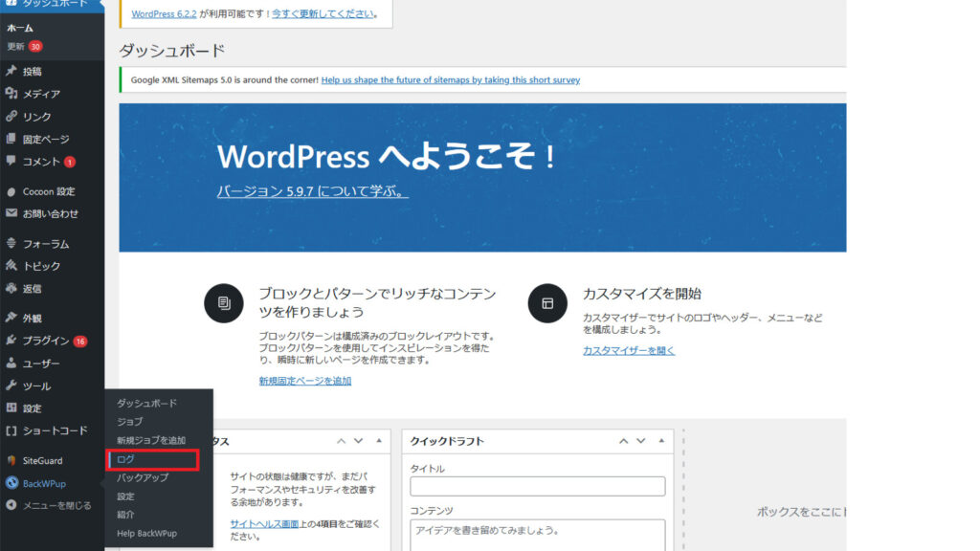Move site health widget up arrow
Viewport: 980px width, 551px height.
342,441
